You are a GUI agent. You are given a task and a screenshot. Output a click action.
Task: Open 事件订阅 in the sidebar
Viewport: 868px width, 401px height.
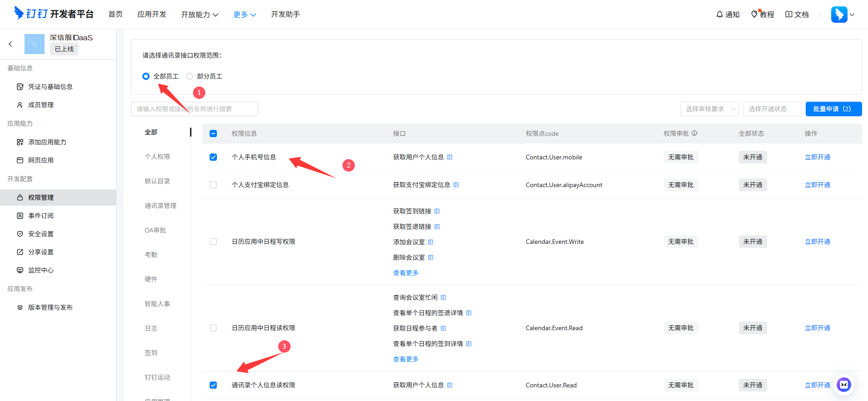(x=40, y=216)
